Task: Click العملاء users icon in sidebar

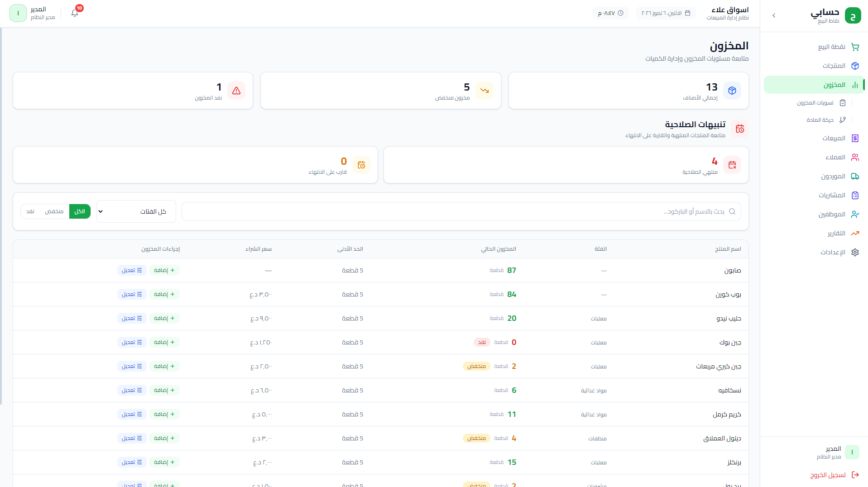Action: point(855,157)
